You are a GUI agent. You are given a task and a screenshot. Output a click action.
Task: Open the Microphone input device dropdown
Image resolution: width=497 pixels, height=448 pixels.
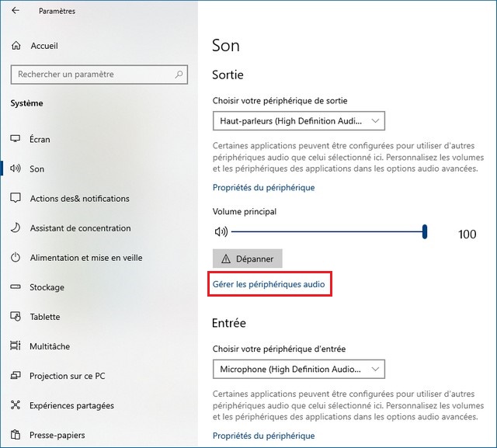coord(299,368)
